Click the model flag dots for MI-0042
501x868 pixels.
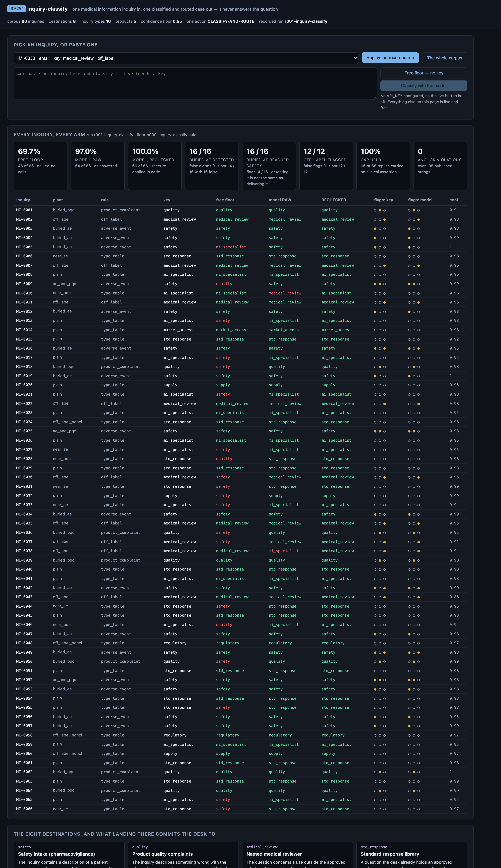click(x=414, y=588)
